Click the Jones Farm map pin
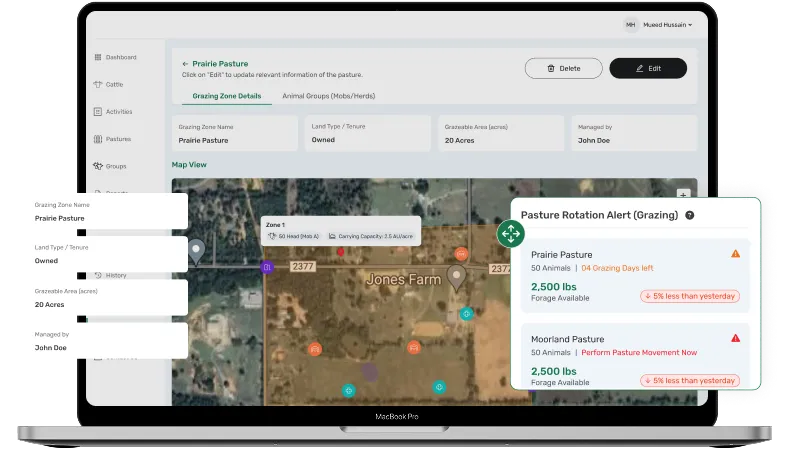Viewport: 790px width, 467px height. [456, 279]
